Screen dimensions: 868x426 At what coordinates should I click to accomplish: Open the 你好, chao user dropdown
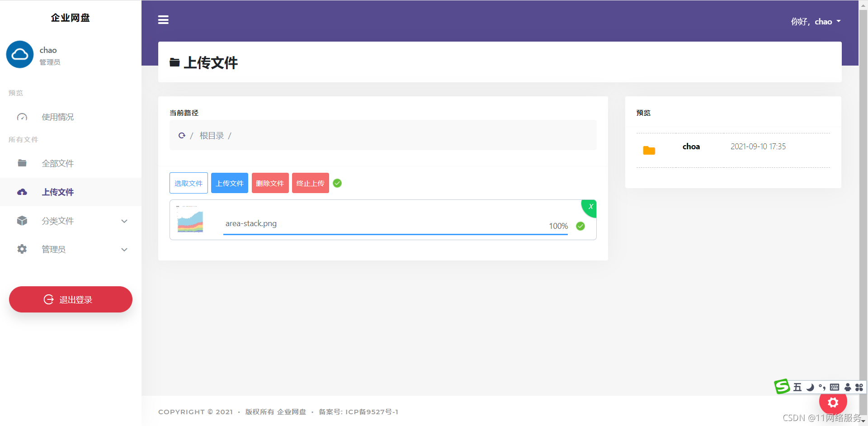click(816, 22)
